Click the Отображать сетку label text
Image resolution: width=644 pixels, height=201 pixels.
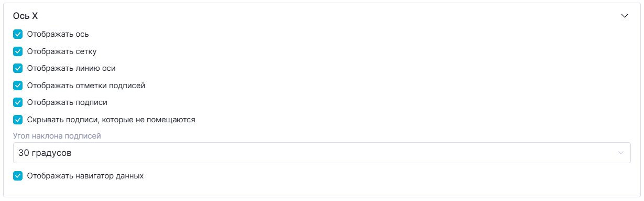point(62,51)
